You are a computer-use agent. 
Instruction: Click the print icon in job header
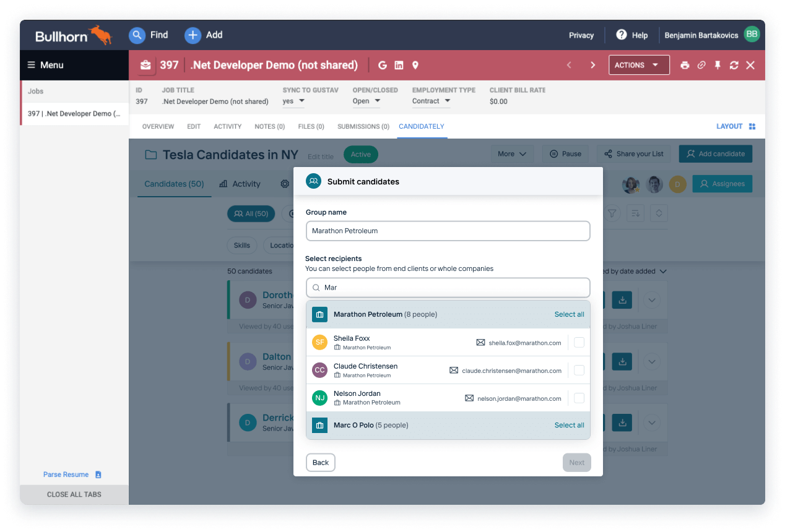tap(685, 65)
